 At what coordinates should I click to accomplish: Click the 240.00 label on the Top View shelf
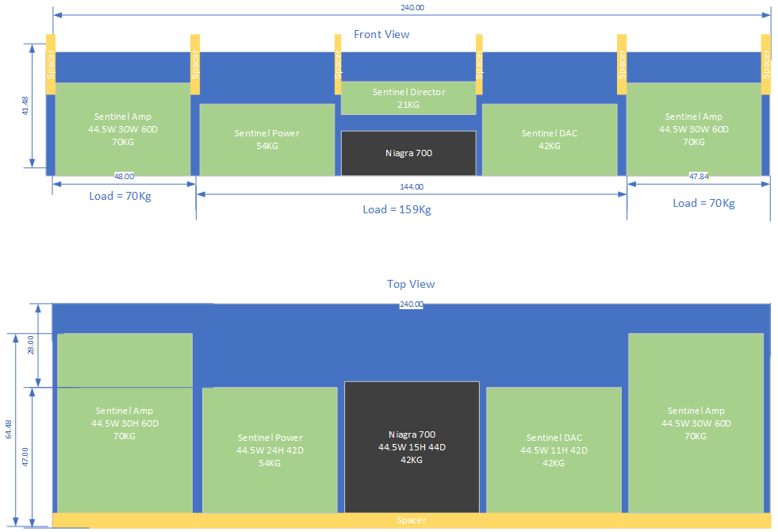pos(412,304)
